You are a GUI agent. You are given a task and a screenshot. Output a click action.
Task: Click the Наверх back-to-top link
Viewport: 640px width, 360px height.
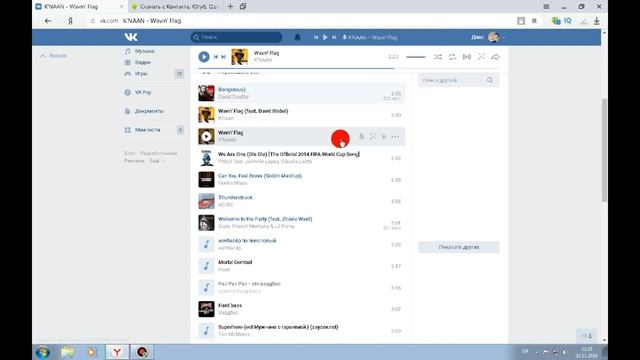54,56
